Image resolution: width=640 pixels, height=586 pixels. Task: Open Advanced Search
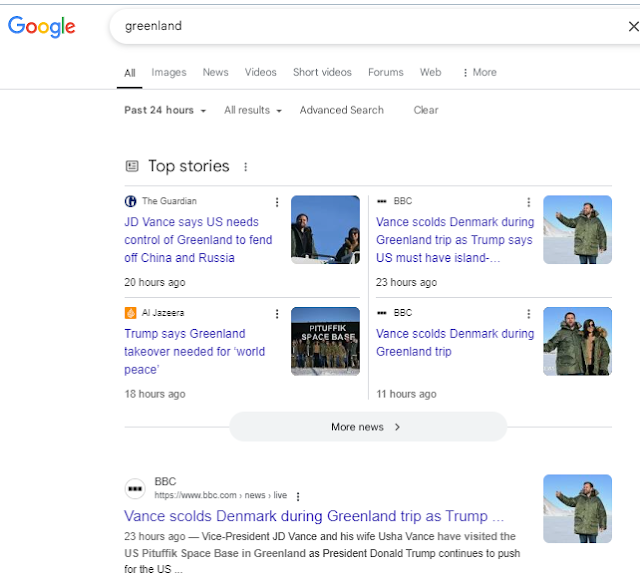[x=342, y=110]
